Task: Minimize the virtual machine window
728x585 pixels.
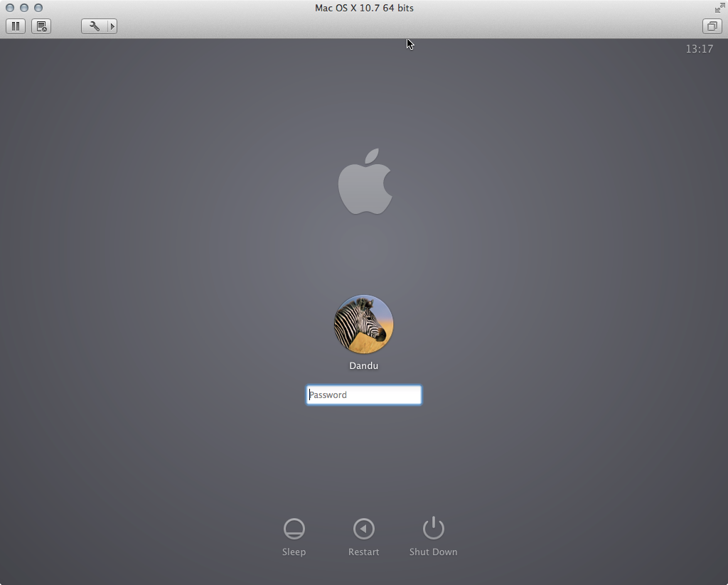Action: [24, 8]
